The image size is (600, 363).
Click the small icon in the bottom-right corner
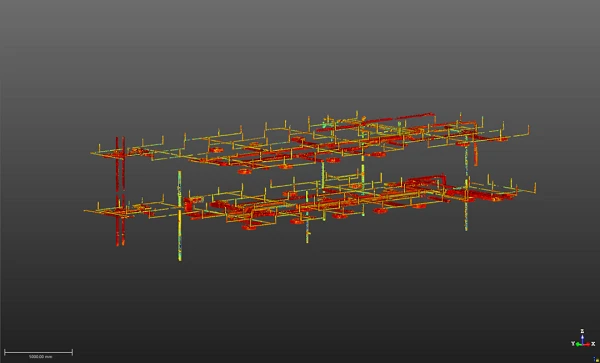point(596,359)
